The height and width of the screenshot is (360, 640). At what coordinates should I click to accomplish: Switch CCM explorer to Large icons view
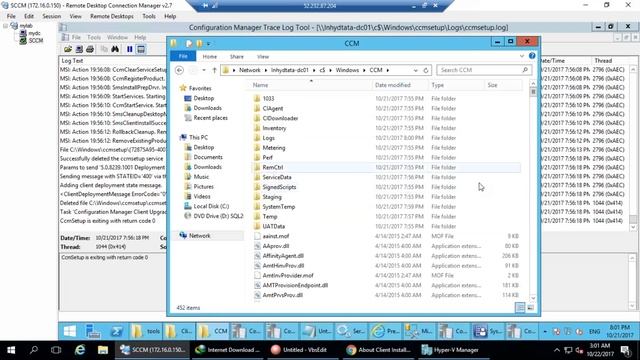pyautogui.click(x=530, y=307)
